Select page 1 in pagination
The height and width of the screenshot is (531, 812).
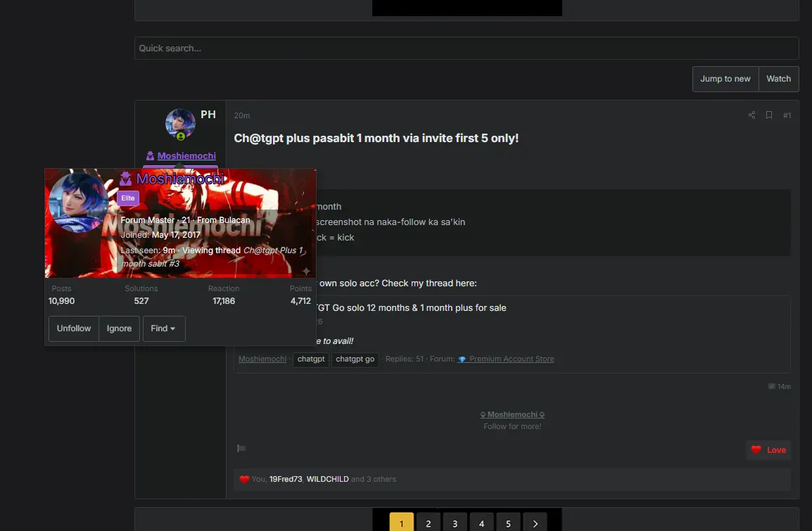(401, 523)
